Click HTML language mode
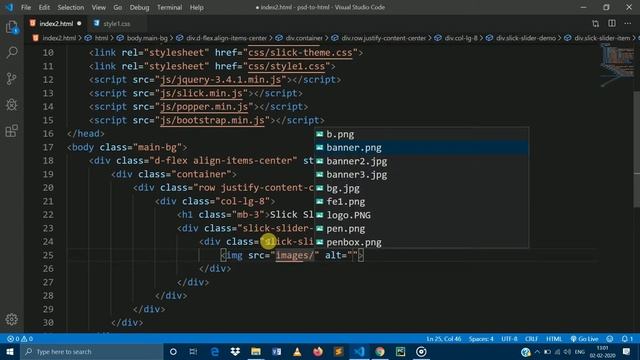This screenshot has width=640, height=360. 554,339
